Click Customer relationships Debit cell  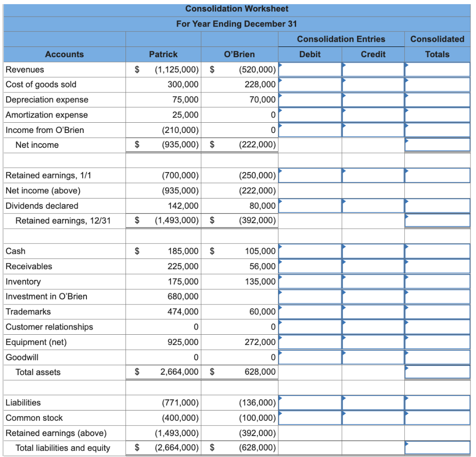[x=310, y=327]
